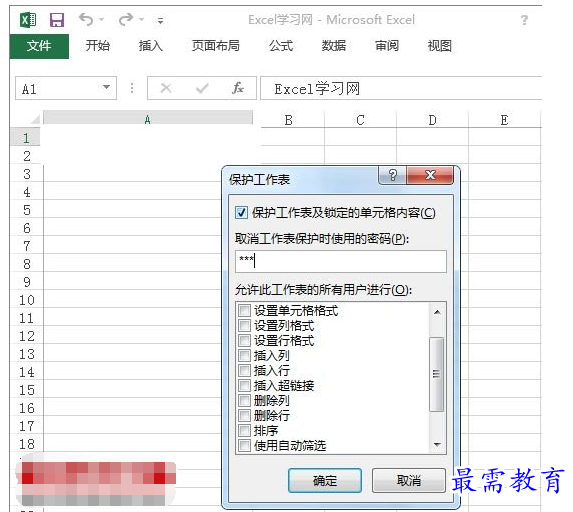The width and height of the screenshot is (573, 512).
Task: Allow 删除行 for all users
Action: 244,416
